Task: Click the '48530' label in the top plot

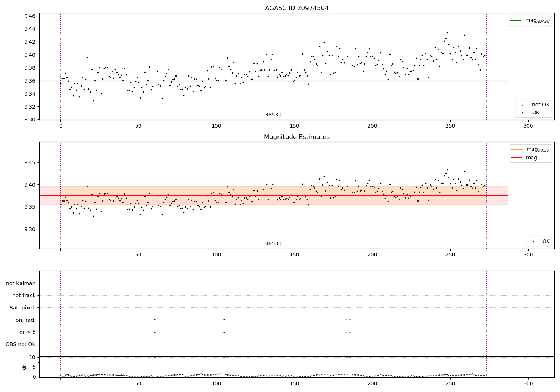Action: click(x=273, y=115)
